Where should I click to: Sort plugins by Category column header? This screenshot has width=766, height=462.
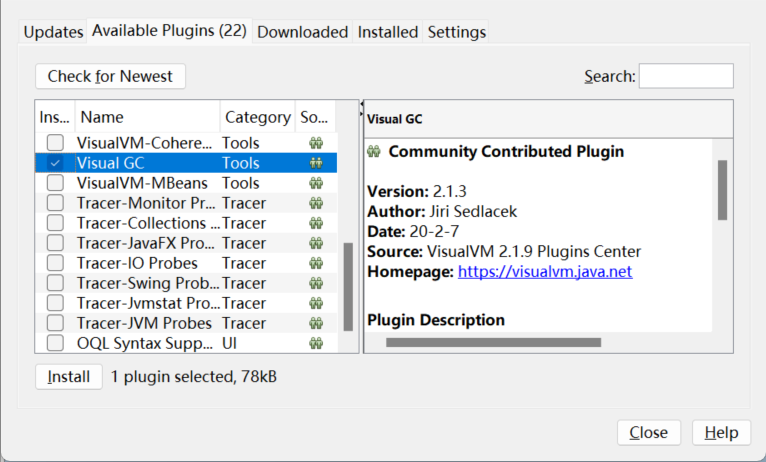[257, 117]
